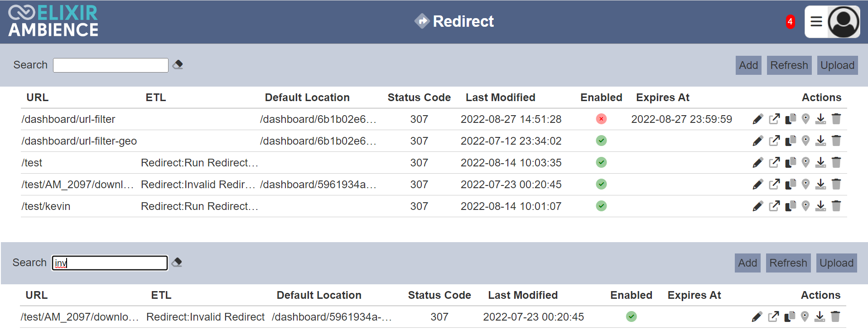Focus the empty Search input field
Image resolution: width=868 pixels, height=331 pixels.
tap(111, 65)
